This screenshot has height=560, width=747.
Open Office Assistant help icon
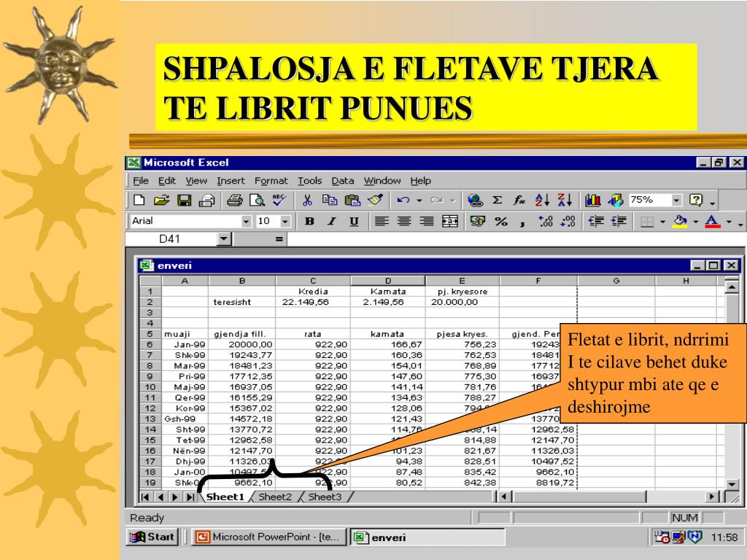coord(696,200)
